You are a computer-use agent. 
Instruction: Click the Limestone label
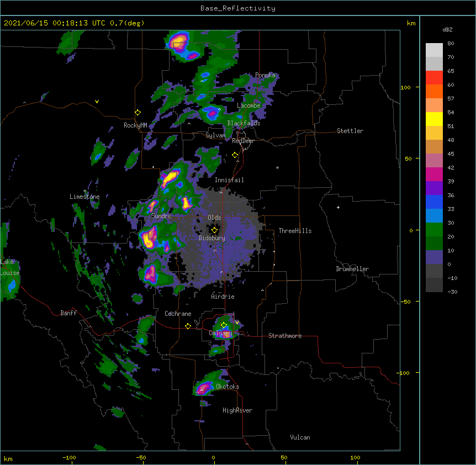pyautogui.click(x=84, y=197)
